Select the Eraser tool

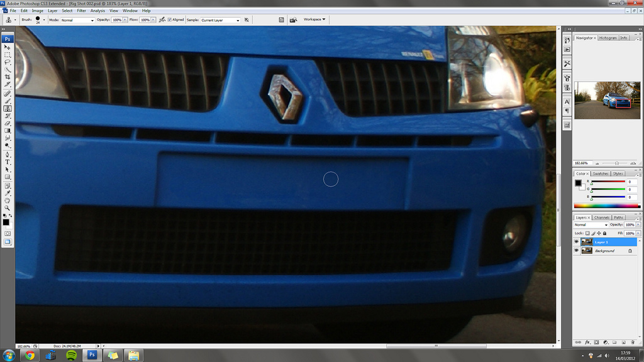coord(8,123)
